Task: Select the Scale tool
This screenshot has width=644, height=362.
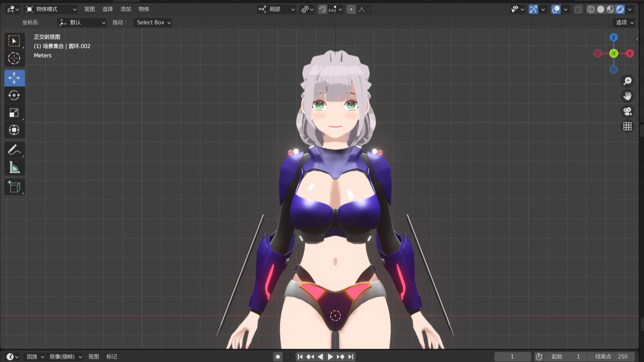Action: pyautogui.click(x=15, y=113)
